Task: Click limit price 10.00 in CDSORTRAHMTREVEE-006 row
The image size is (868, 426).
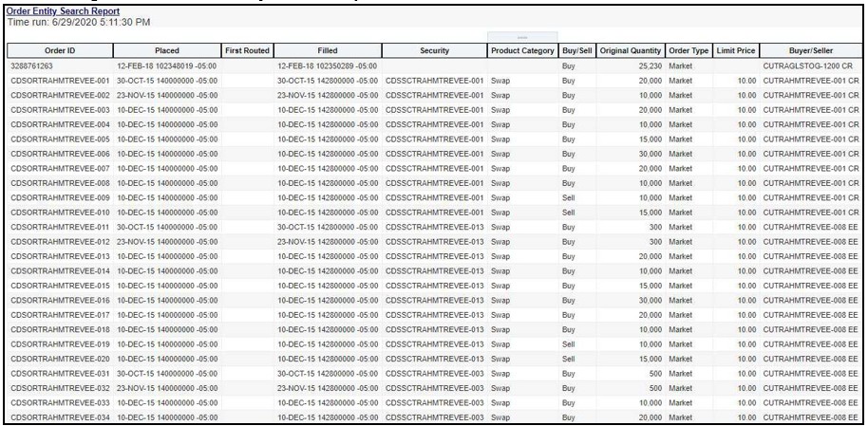Action: click(x=746, y=154)
